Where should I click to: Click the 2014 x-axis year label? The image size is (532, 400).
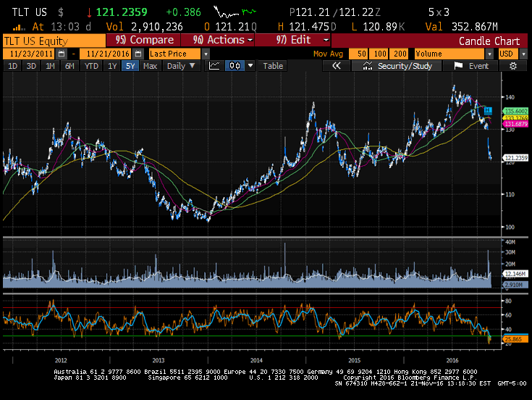click(x=256, y=360)
